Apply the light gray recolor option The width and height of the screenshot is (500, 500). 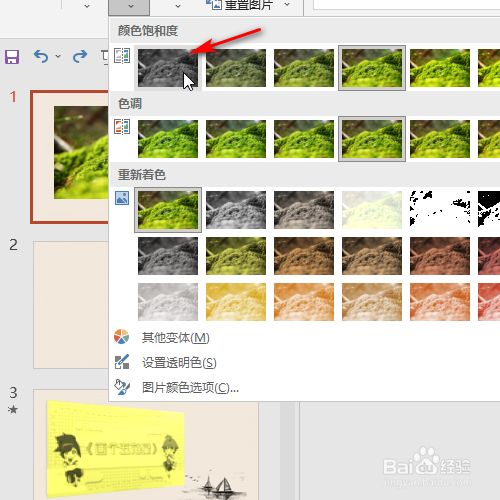coord(168,302)
